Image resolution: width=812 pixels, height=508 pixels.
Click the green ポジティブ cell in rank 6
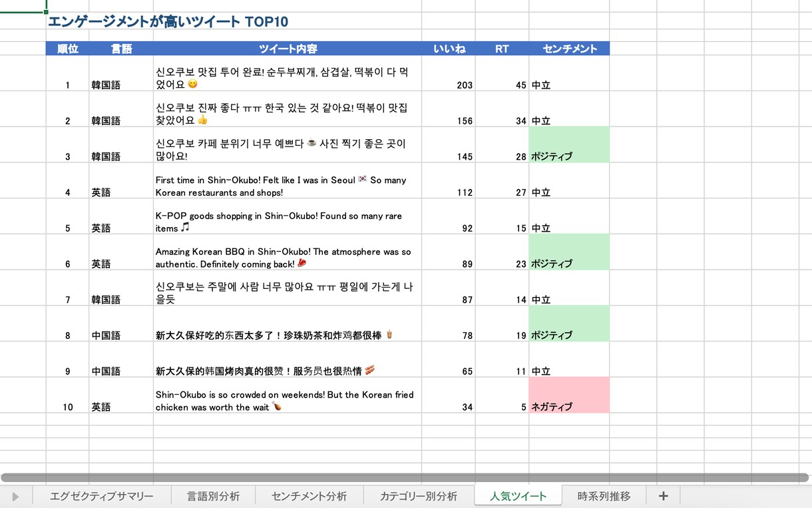click(x=569, y=252)
